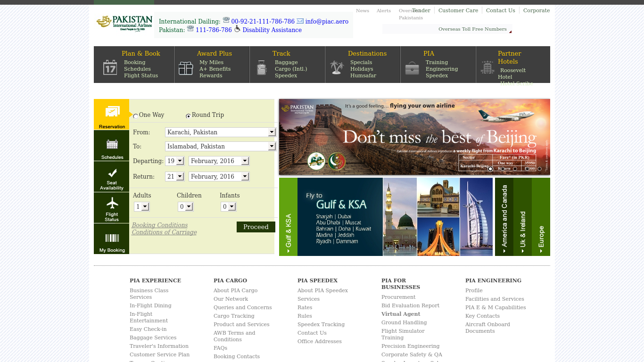The image size is (644, 362).
Task: Select the One Way radio button
Action: (x=136, y=116)
